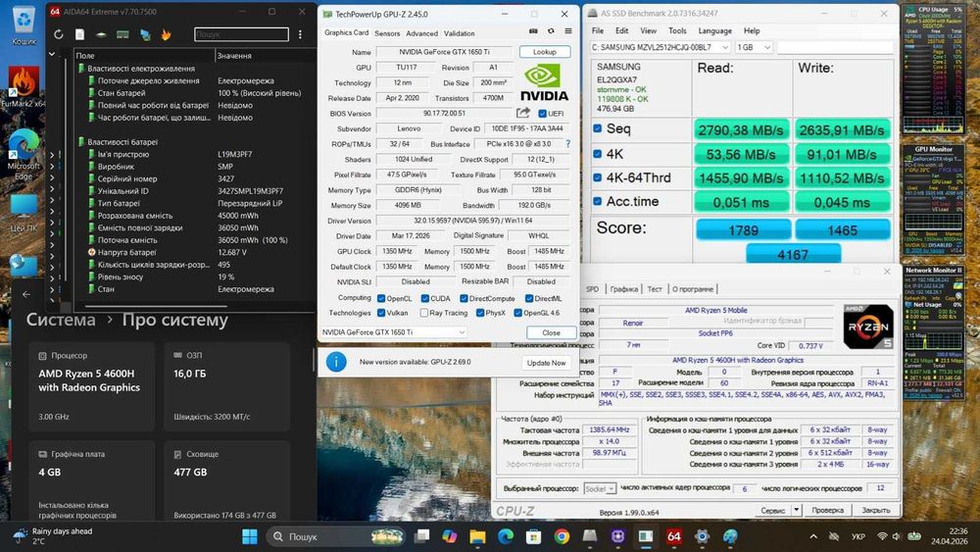
Task: Switch to the Validation tab in GPU-Z
Action: [460, 33]
